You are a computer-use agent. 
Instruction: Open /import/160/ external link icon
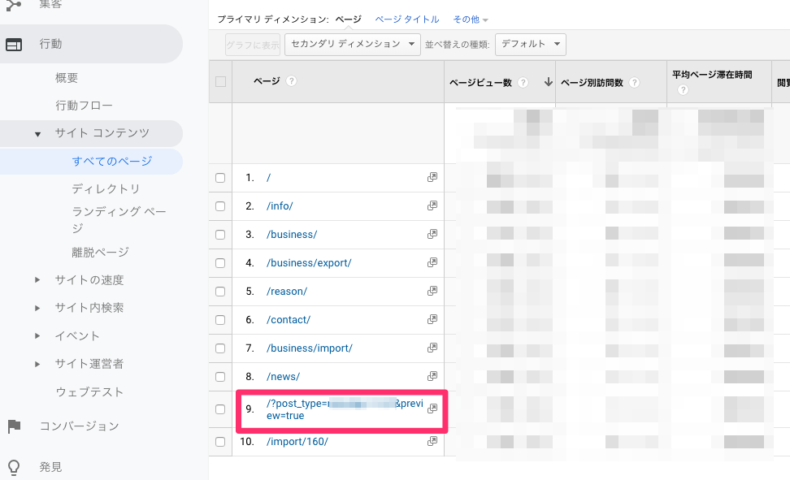tap(432, 441)
